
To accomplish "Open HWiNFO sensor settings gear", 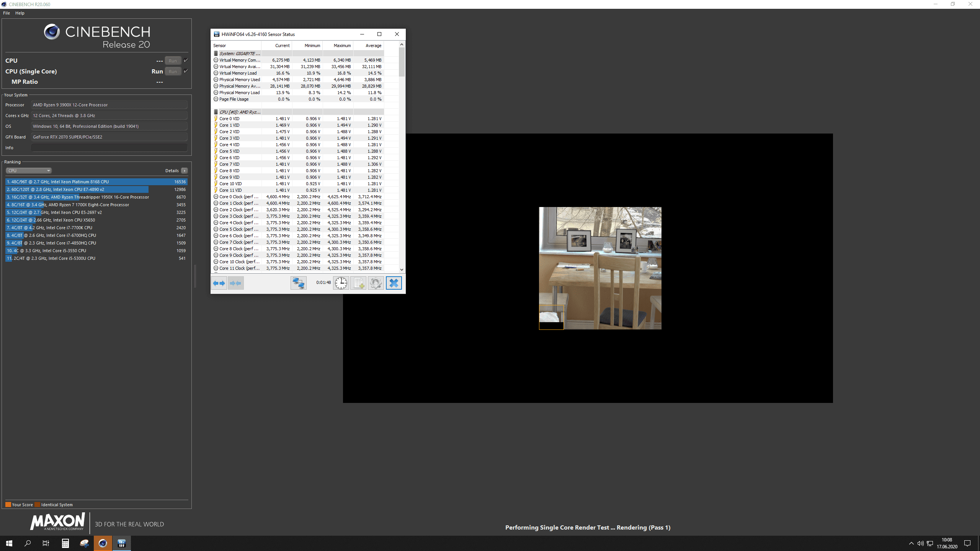I will 376,283.
